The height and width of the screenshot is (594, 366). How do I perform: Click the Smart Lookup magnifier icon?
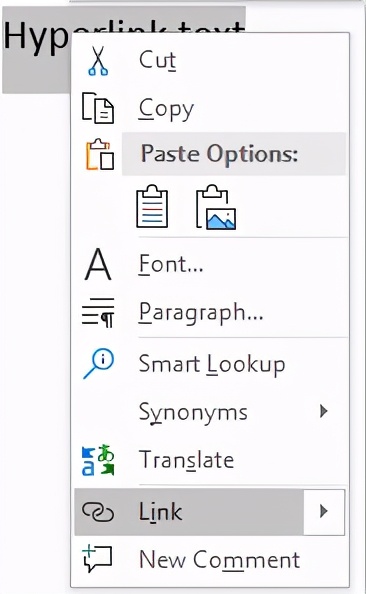coord(98,364)
